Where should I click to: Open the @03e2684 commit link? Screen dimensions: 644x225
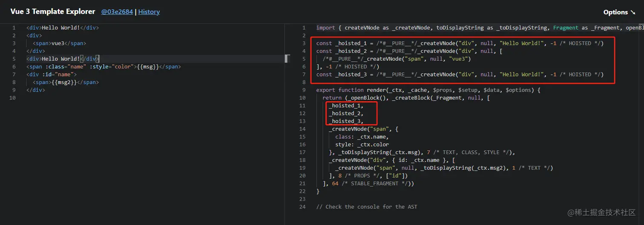pos(117,12)
